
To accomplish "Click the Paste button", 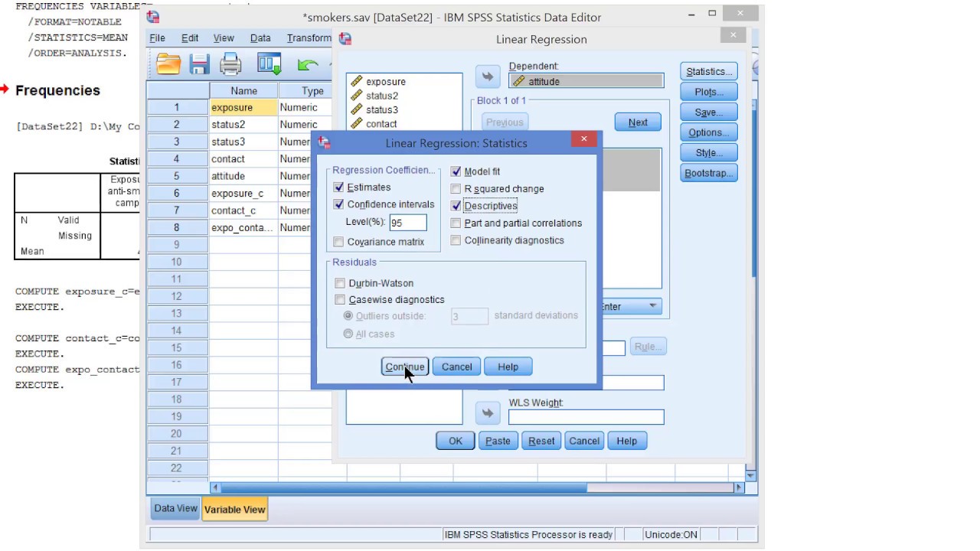I will pyautogui.click(x=498, y=441).
